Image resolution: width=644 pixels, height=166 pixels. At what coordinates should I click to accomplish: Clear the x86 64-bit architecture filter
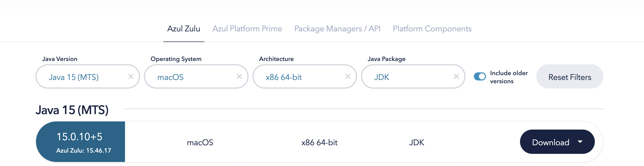coord(348,76)
